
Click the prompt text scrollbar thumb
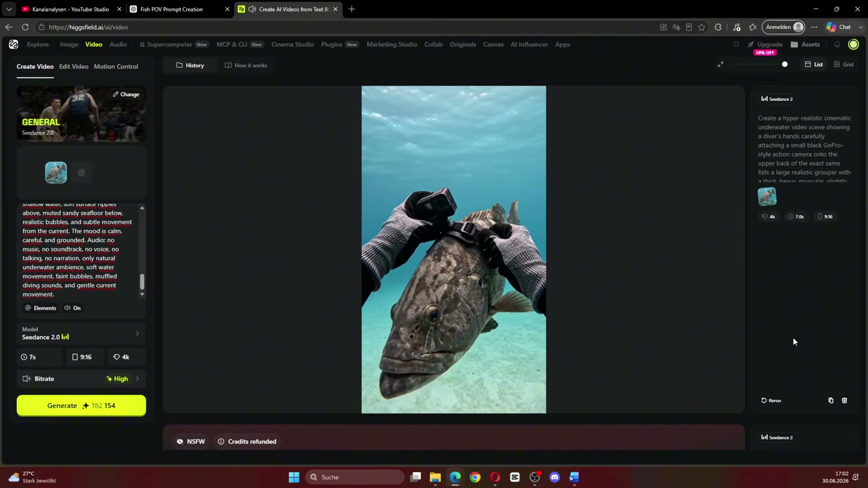(x=142, y=282)
